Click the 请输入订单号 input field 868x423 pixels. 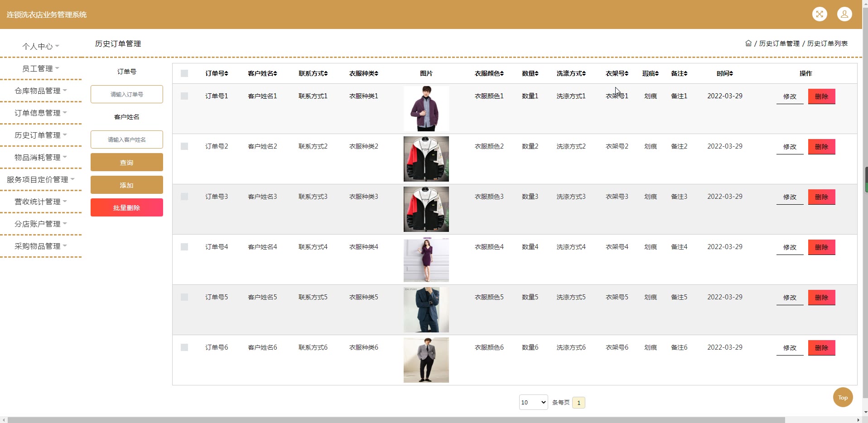127,94
